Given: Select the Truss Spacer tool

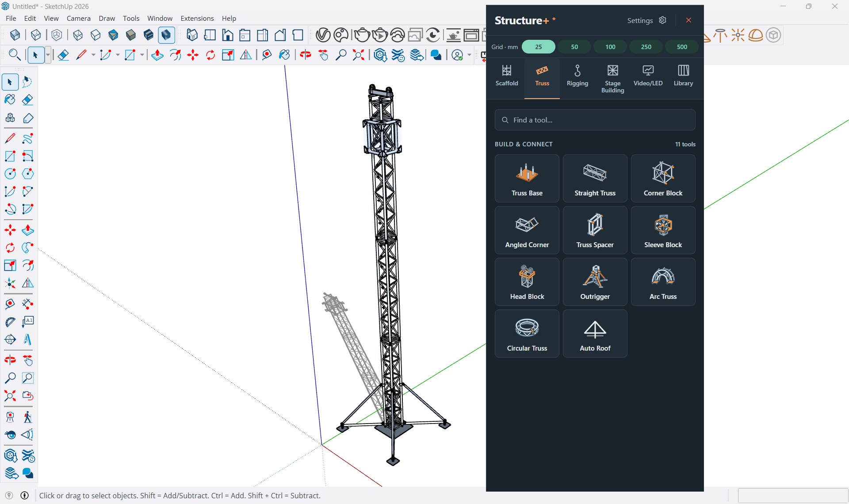Looking at the screenshot, I should [x=595, y=230].
